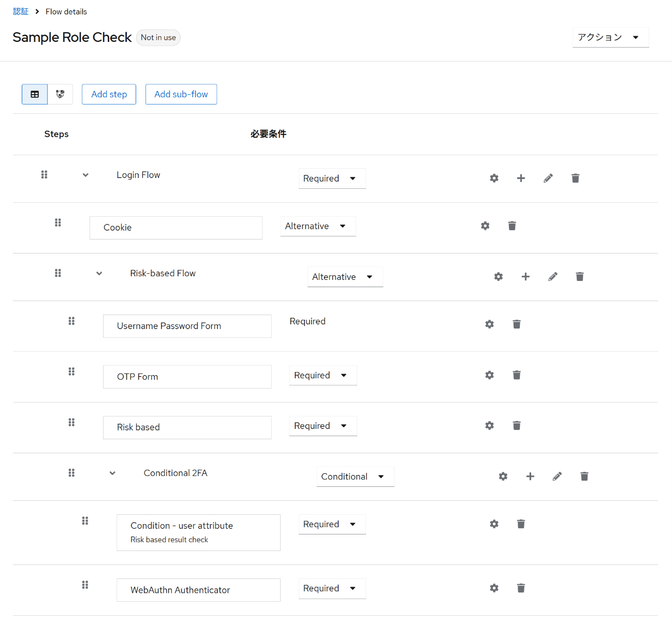The image size is (672, 625).
Task: Click drag handle of Login Flow row
Action: pos(45,175)
